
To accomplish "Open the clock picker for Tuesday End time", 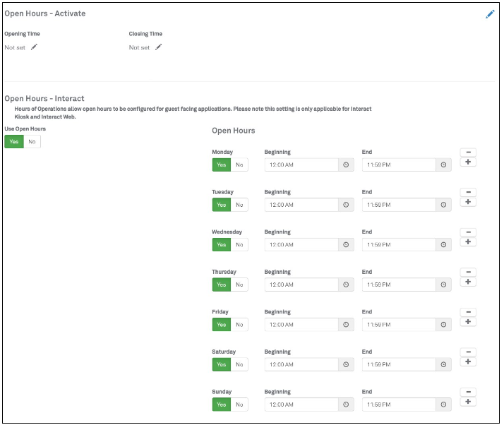I will (x=443, y=205).
